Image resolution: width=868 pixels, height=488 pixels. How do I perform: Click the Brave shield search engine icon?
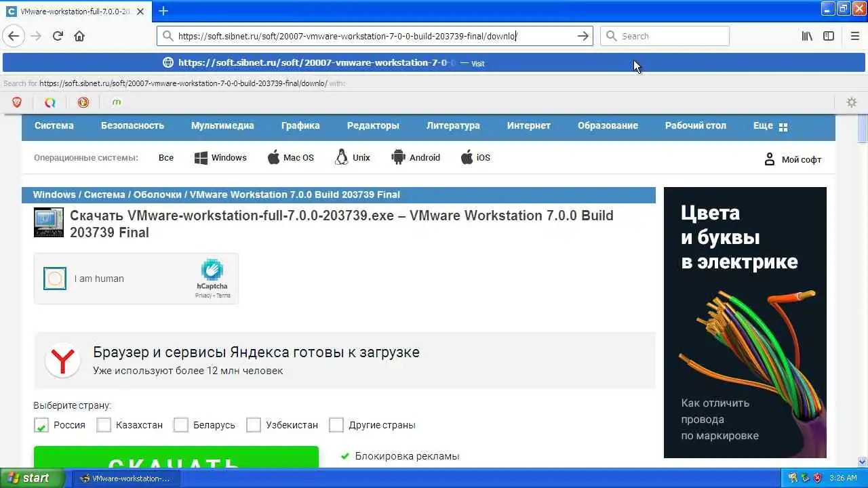(17, 102)
